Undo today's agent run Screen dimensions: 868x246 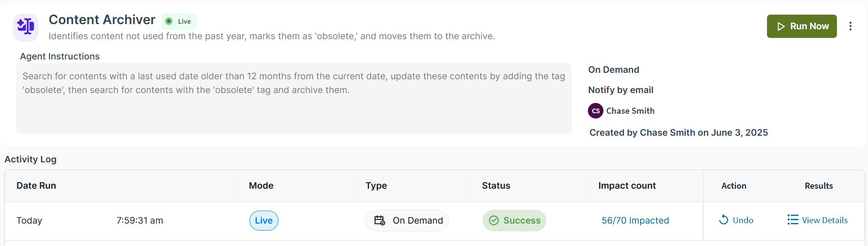(x=736, y=220)
